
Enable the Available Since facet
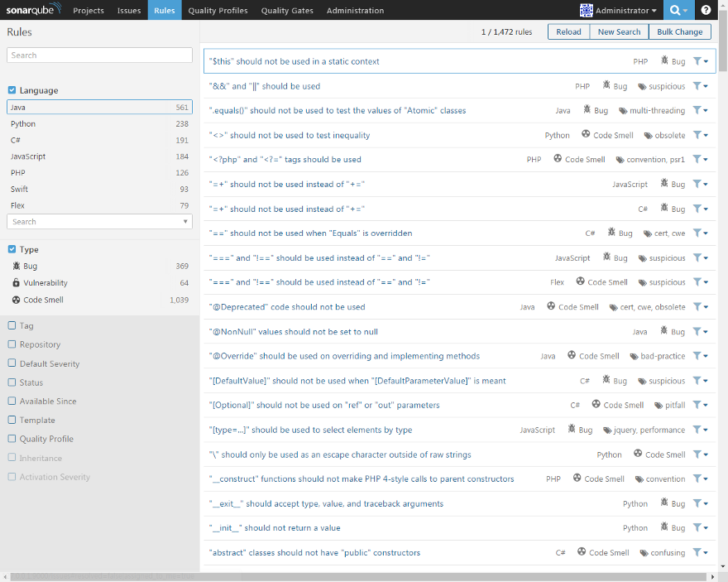[12, 401]
